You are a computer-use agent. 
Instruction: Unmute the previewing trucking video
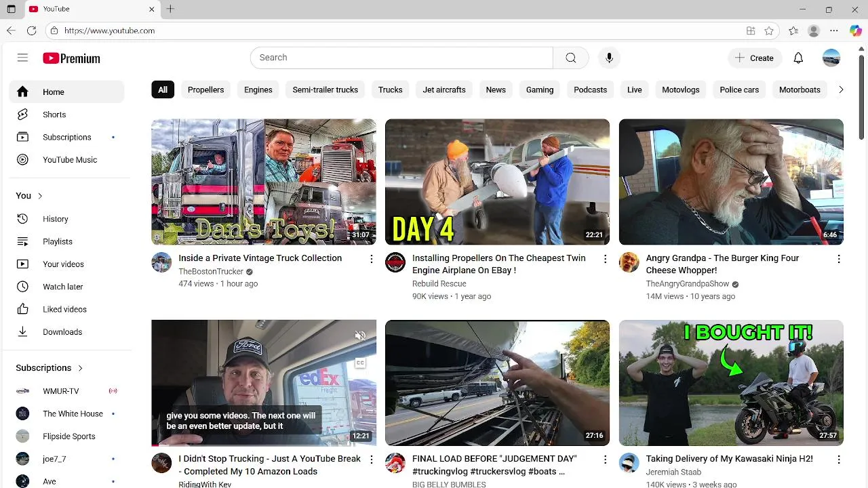(360, 336)
